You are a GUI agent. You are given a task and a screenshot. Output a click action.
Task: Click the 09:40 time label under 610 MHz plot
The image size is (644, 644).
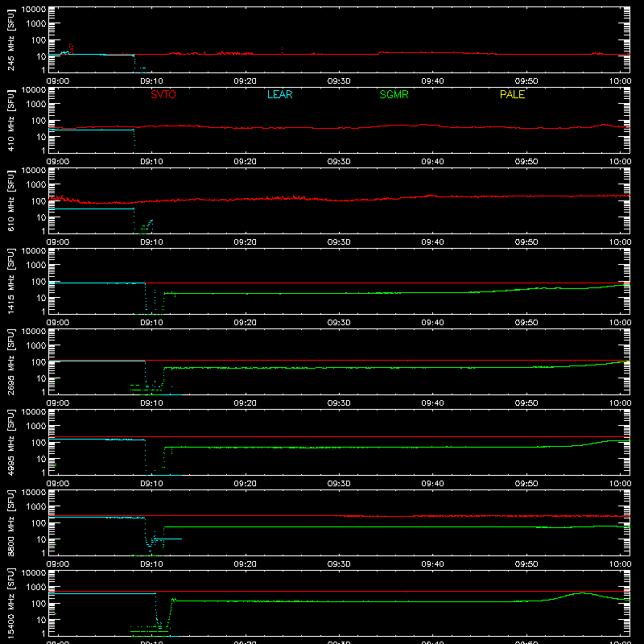pyautogui.click(x=432, y=242)
